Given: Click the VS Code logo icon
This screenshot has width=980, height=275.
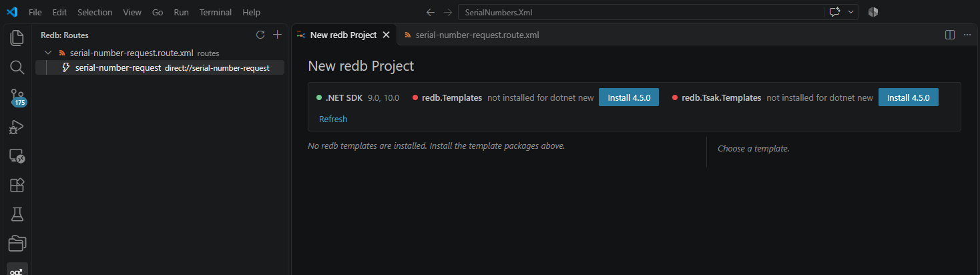Looking at the screenshot, I should click(x=11, y=12).
